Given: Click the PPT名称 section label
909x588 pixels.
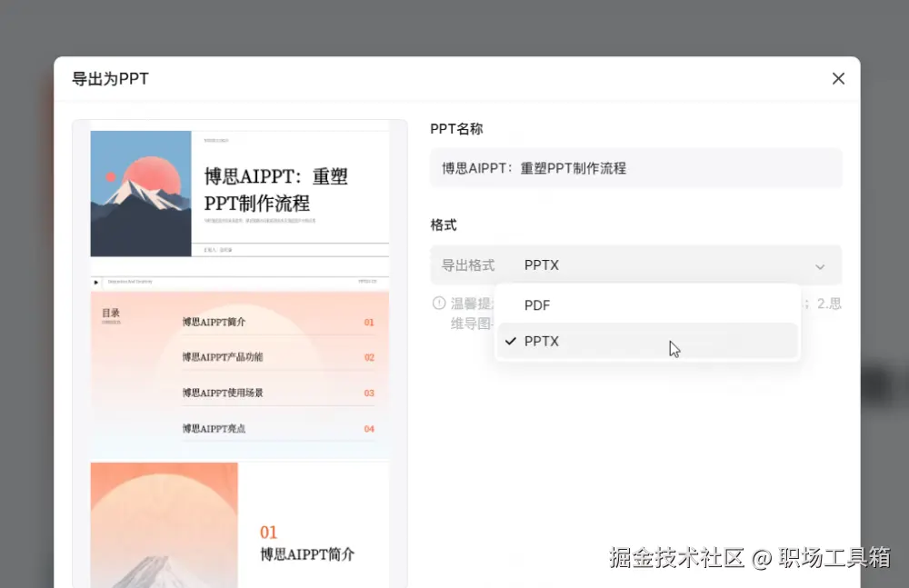Looking at the screenshot, I should [456, 129].
